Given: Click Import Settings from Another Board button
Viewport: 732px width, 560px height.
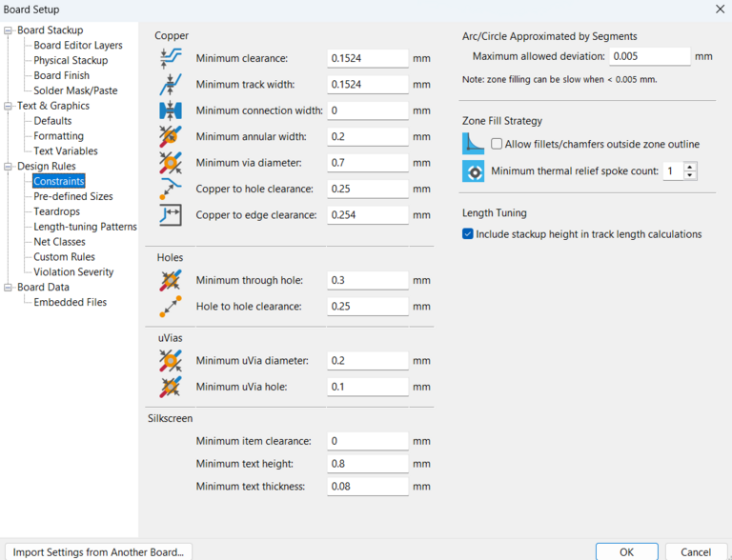Looking at the screenshot, I should coord(98,551).
